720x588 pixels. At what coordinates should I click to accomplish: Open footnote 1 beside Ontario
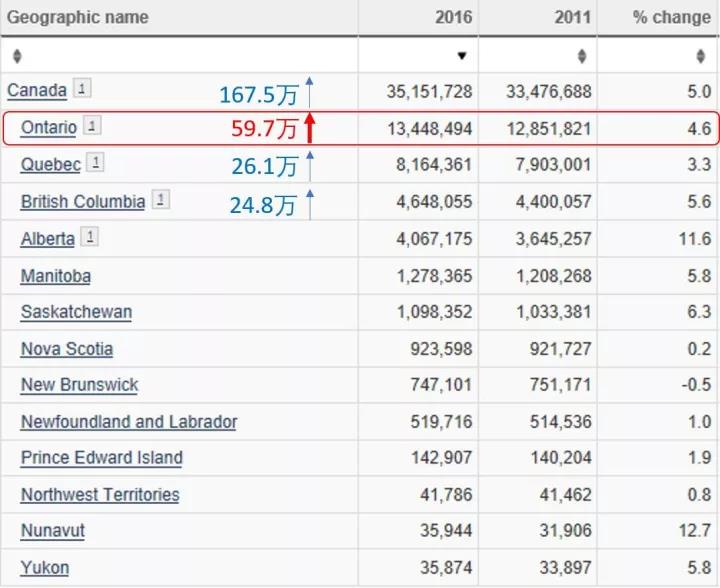tap(92, 125)
